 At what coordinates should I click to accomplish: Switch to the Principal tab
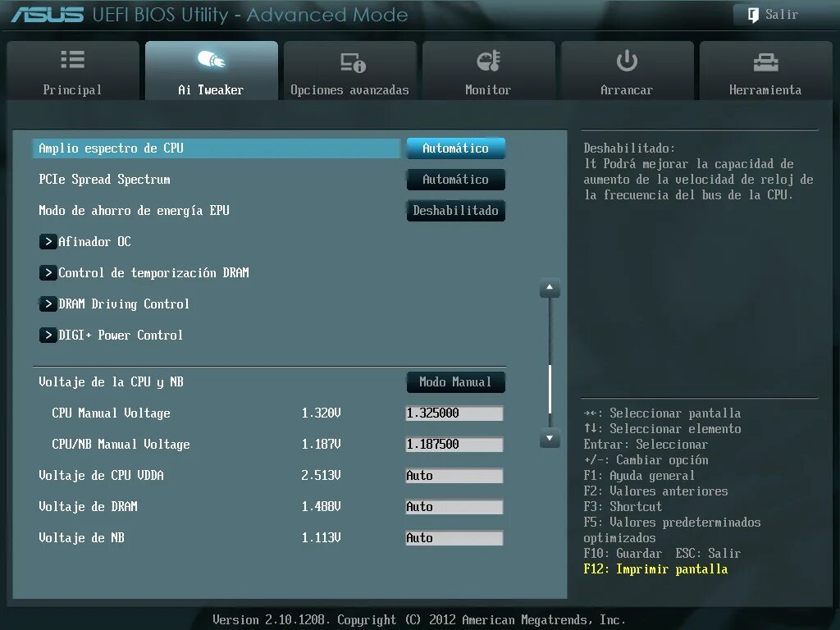point(73,71)
